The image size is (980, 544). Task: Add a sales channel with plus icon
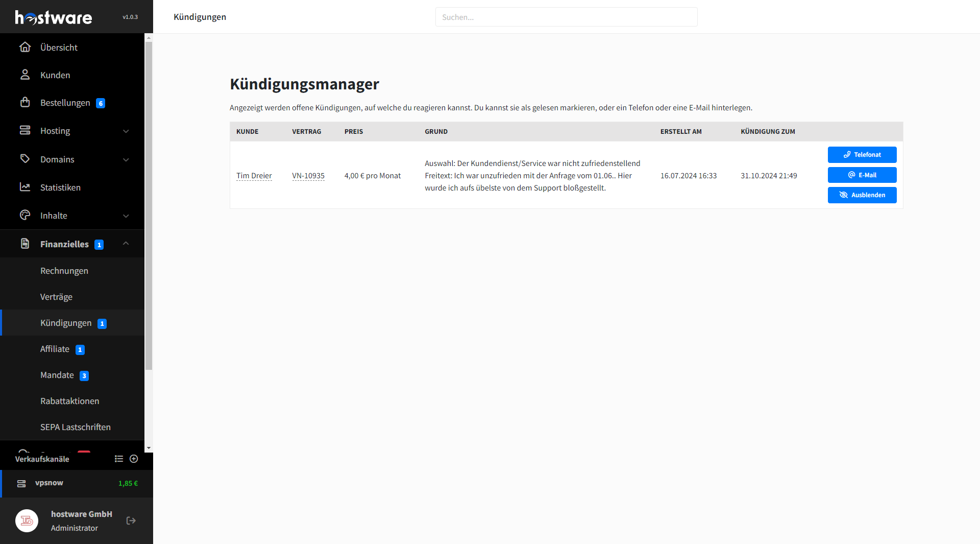(x=134, y=459)
